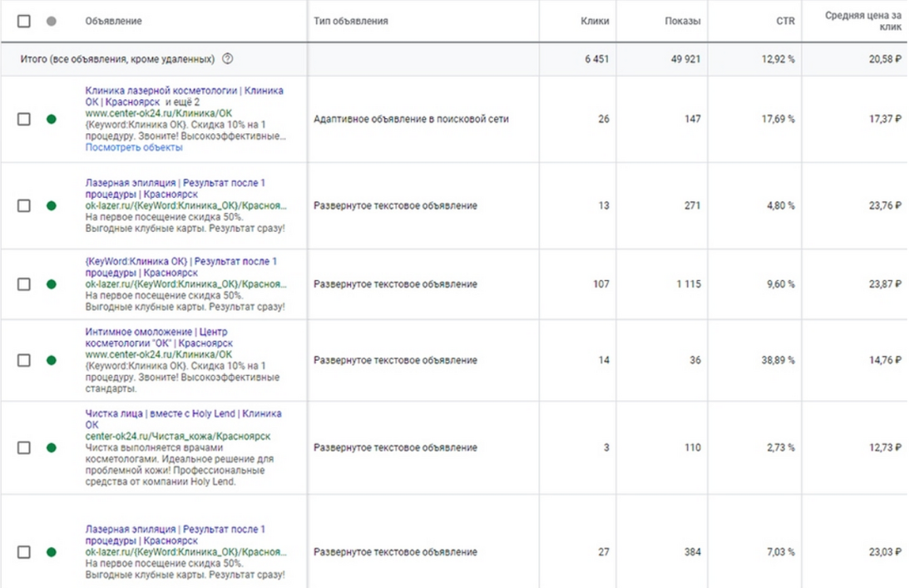Click the CTR value 2,73 %
This screenshot has width=920, height=588.
[781, 447]
